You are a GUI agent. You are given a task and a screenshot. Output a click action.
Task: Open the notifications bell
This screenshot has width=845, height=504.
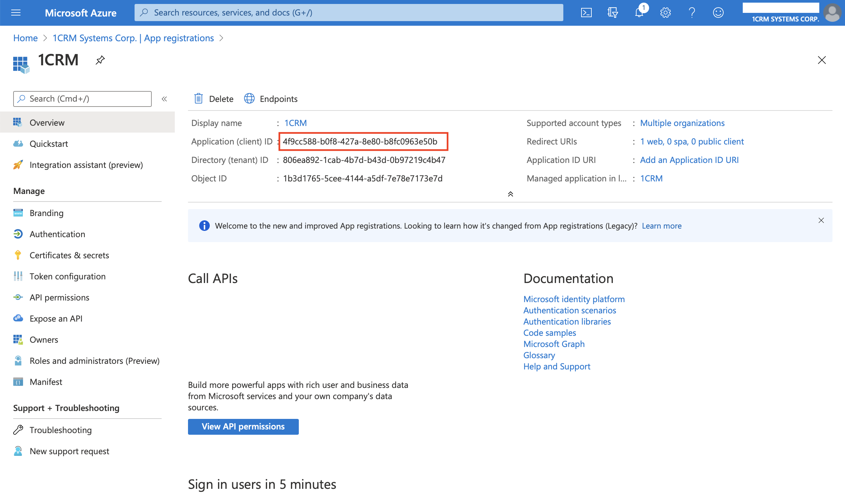click(x=639, y=13)
